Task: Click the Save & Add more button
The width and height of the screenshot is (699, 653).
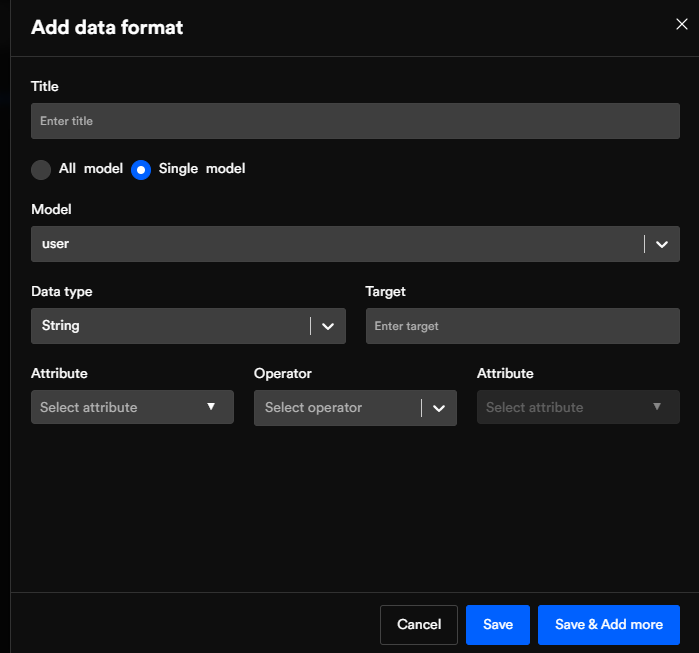Action: pyautogui.click(x=609, y=624)
